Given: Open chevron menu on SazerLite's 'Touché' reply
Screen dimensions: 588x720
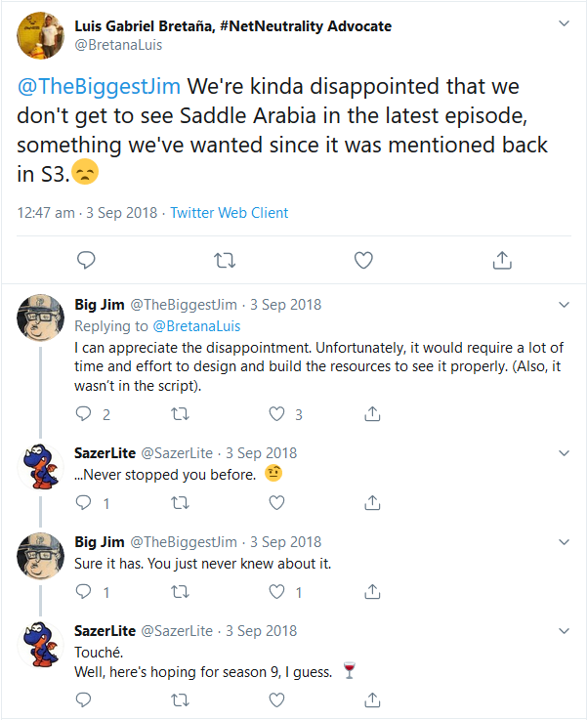Looking at the screenshot, I should click(564, 631).
